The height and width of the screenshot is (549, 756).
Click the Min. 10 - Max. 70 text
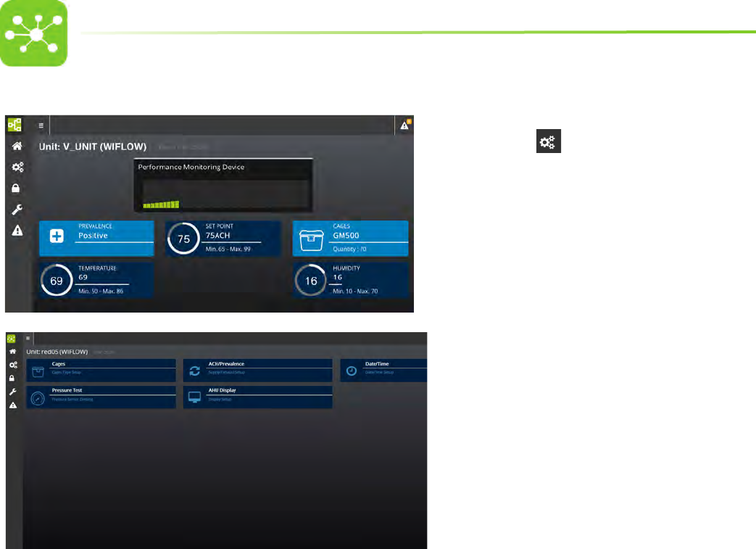[355, 291]
